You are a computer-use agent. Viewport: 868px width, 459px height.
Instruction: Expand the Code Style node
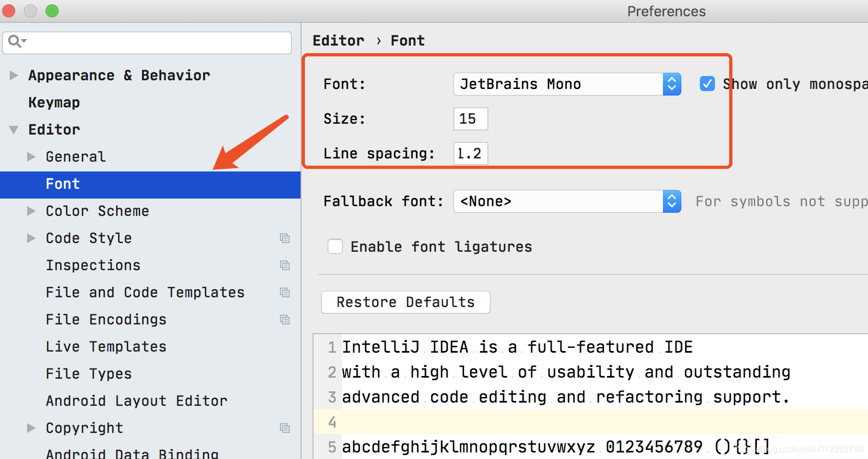click(31, 238)
